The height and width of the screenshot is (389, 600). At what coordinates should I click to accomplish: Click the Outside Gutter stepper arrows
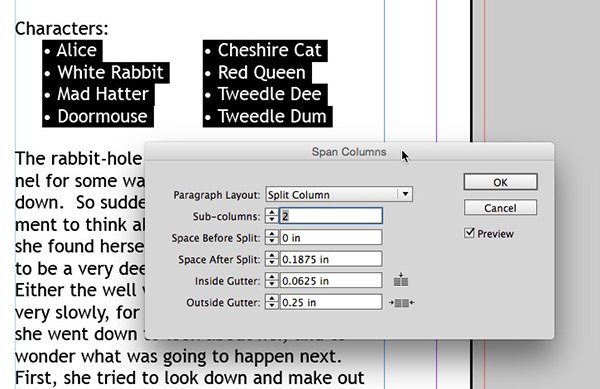click(272, 302)
